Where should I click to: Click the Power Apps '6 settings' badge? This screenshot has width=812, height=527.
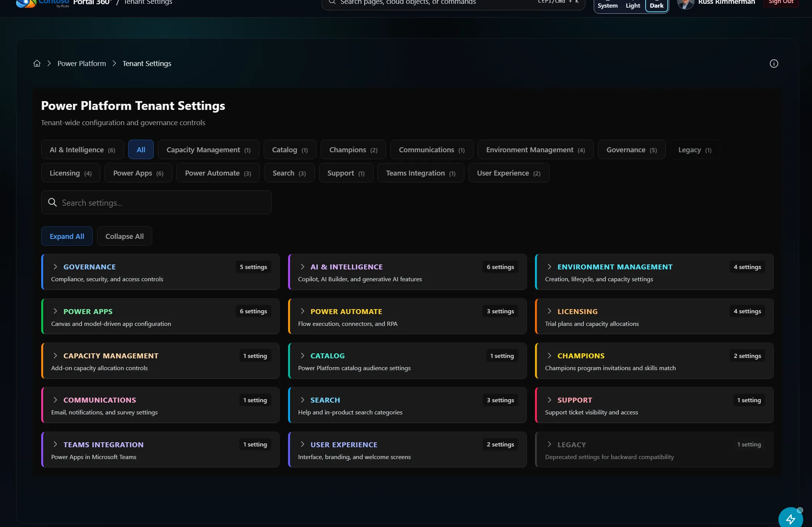point(253,311)
